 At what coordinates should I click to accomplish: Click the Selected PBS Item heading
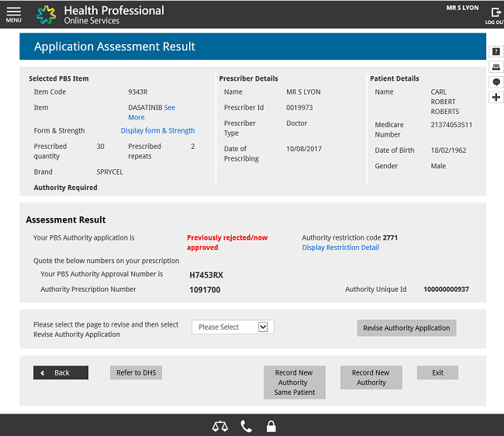pos(59,78)
